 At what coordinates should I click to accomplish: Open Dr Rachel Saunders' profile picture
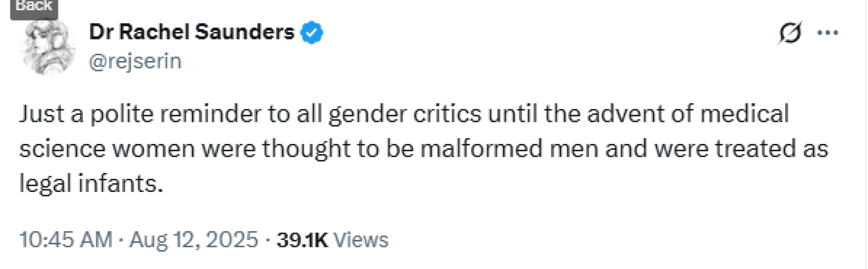pos(48,48)
